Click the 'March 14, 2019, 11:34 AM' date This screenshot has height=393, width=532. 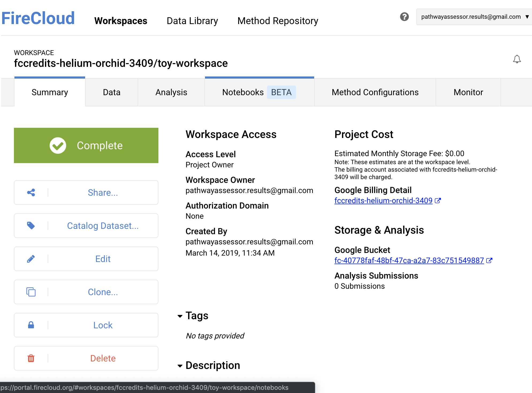point(230,253)
